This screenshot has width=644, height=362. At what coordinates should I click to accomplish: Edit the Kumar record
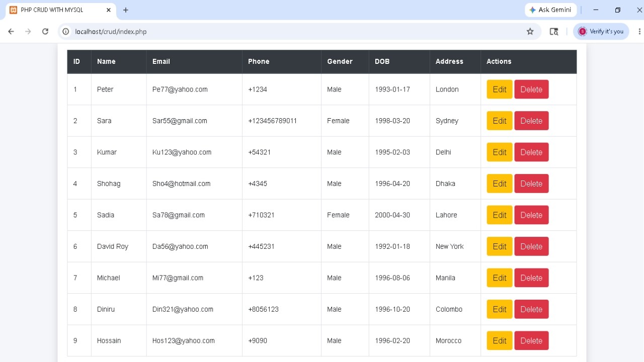coord(500,152)
